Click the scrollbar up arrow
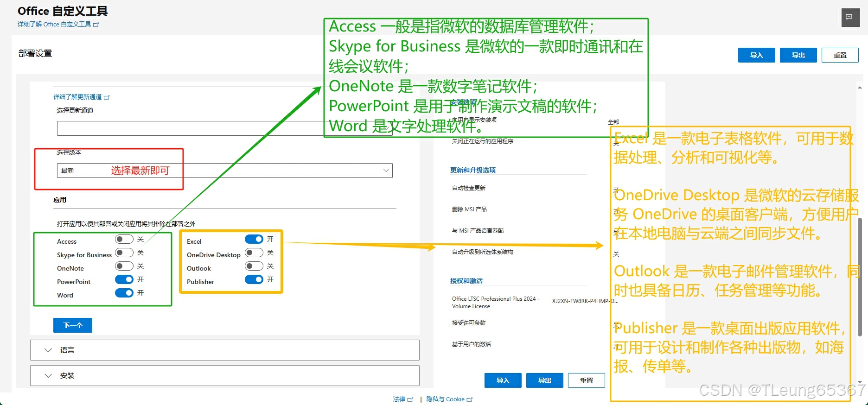Screen dimensions: 868x405 (860, 87)
